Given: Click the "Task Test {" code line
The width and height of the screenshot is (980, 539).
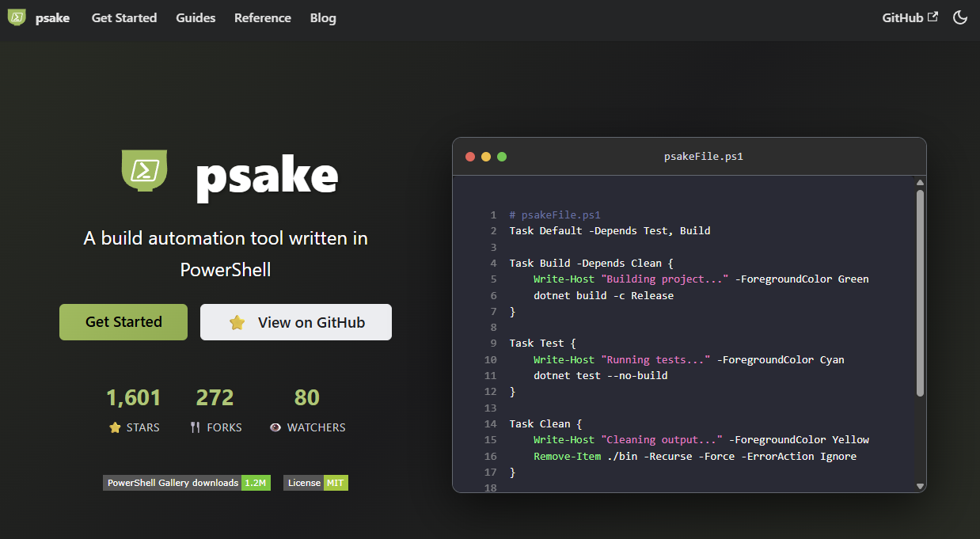Looking at the screenshot, I should coord(543,344).
